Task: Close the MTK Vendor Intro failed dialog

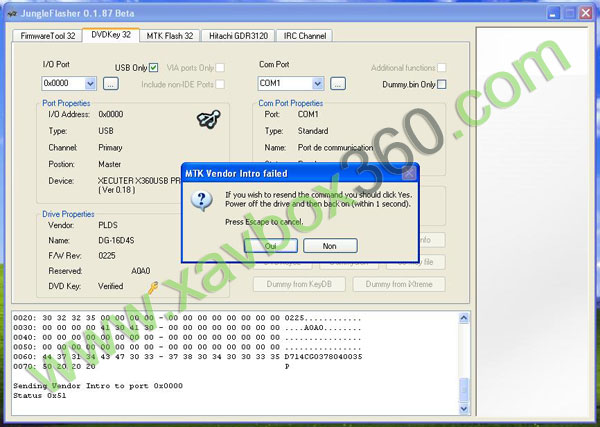Action: pyautogui.click(x=409, y=173)
